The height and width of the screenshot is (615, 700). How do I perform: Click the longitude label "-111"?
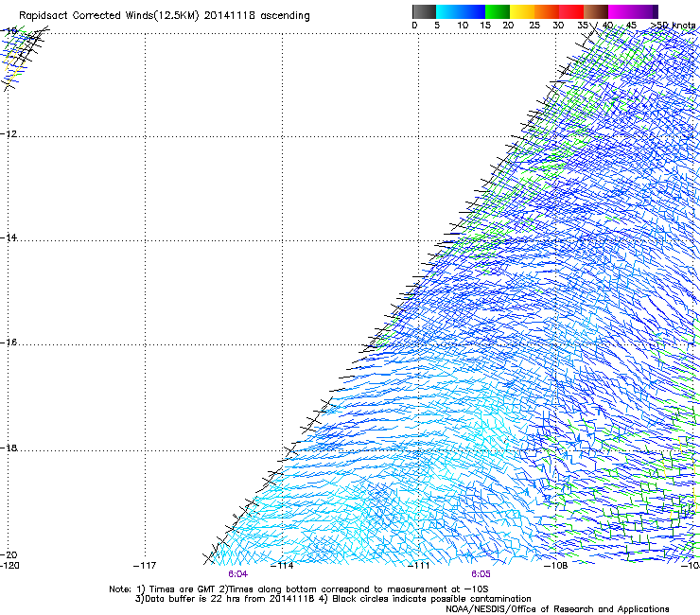click(x=419, y=566)
